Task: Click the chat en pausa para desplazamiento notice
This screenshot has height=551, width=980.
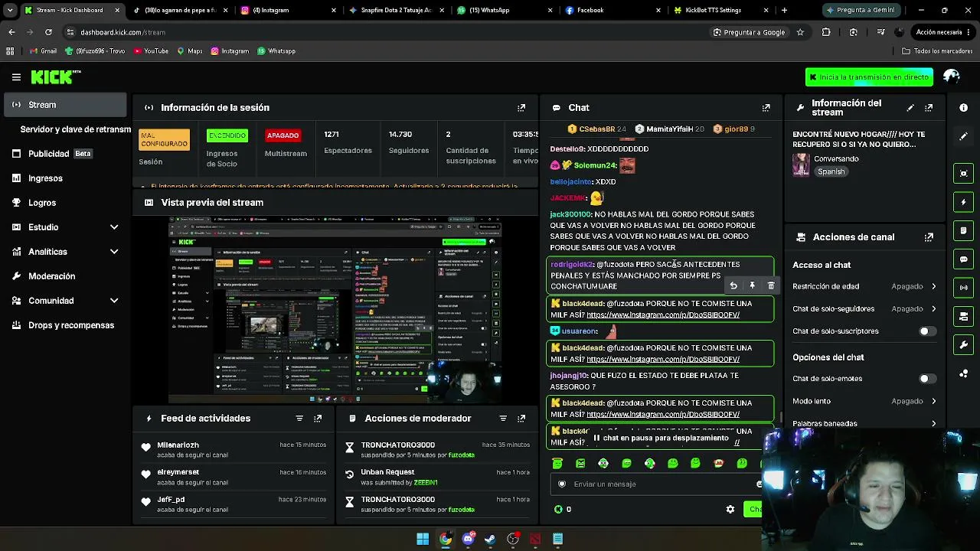Action: [662, 439]
